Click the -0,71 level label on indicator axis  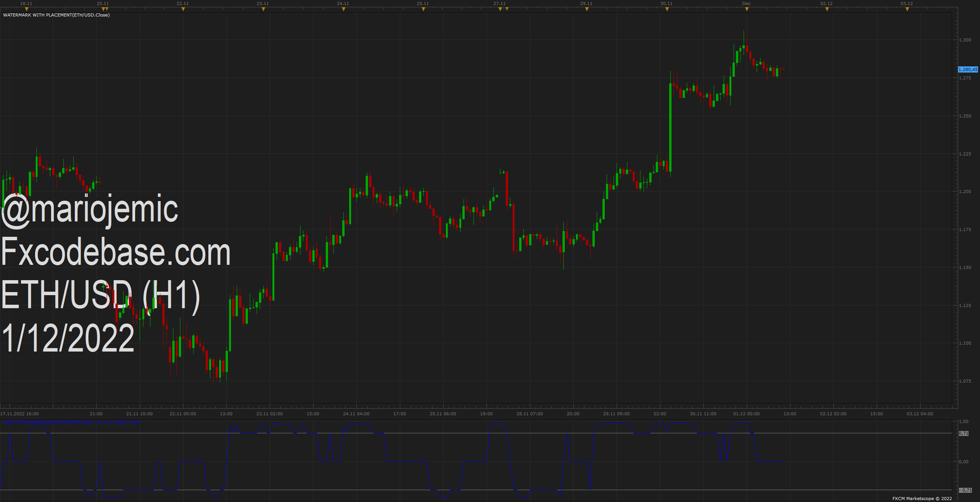[965, 490]
